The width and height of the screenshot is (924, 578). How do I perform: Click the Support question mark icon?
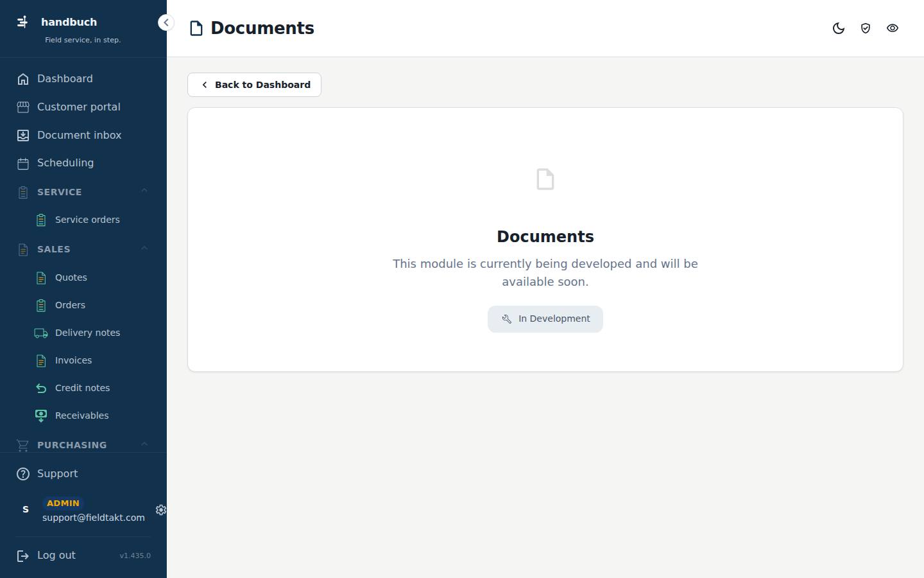point(23,474)
